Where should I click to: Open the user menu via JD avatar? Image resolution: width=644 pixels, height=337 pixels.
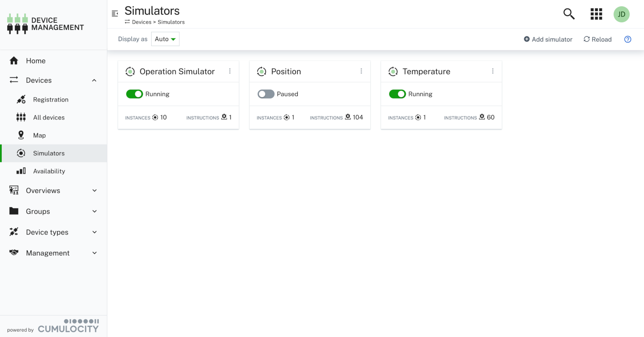pyautogui.click(x=621, y=14)
